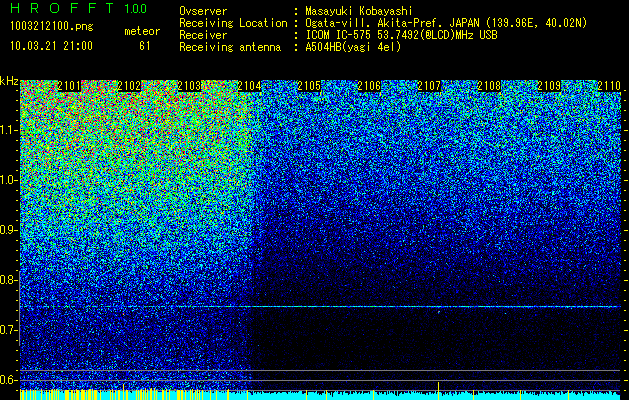Click the ICOM IC-575 receiver text
This screenshot has width=629, height=400.
click(x=401, y=35)
